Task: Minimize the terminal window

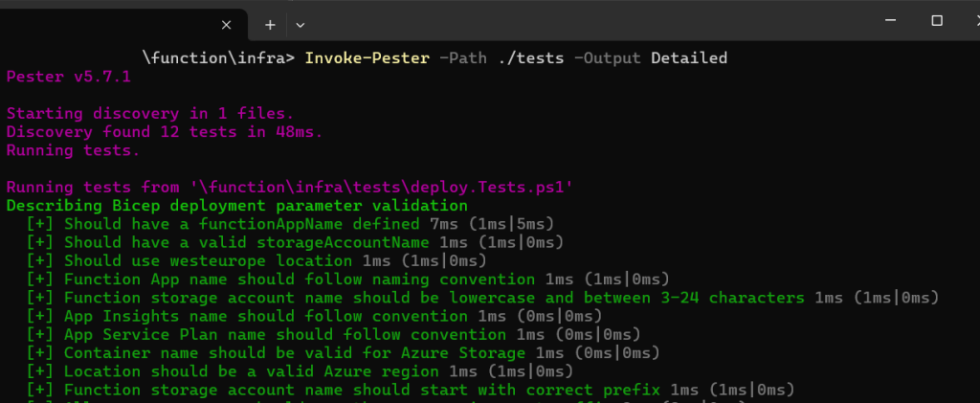Action: 892,21
